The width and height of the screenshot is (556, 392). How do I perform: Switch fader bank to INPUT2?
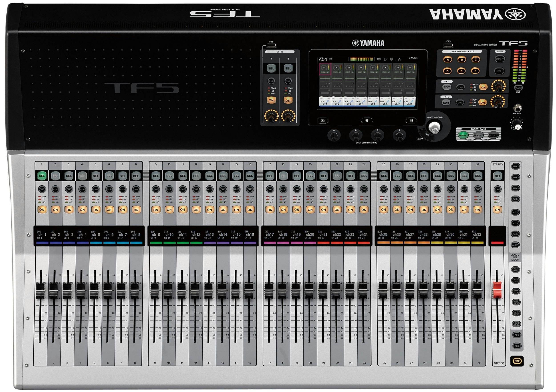479,135
